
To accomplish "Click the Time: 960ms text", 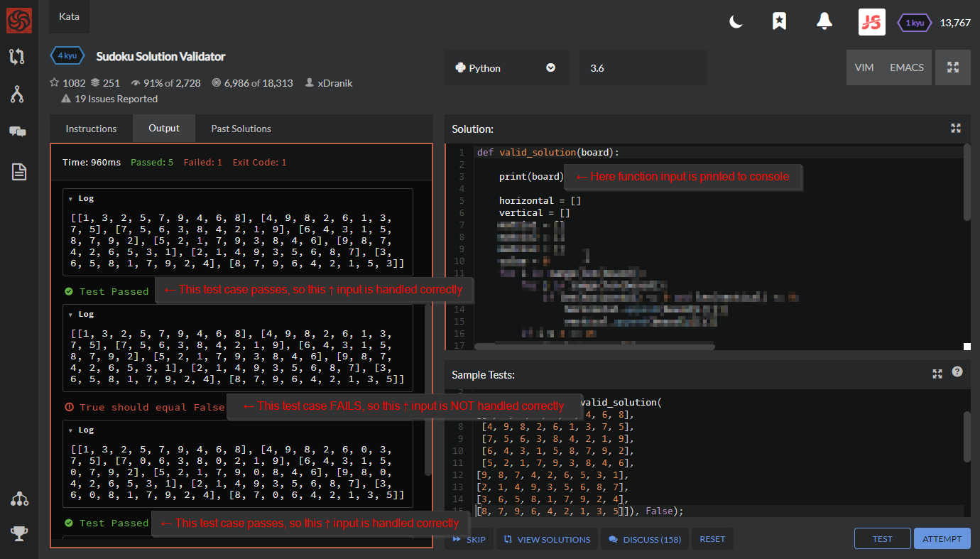I will (92, 162).
